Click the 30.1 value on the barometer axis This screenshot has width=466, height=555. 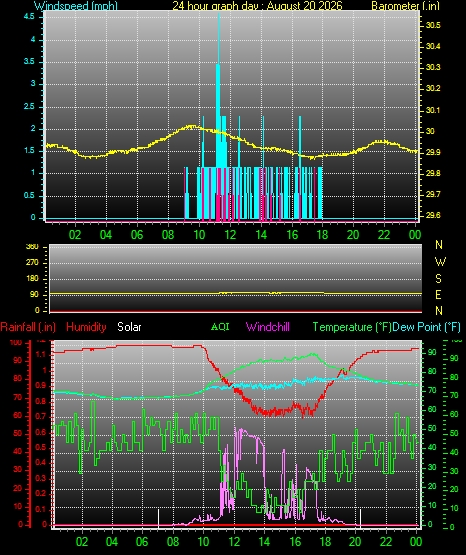point(433,110)
